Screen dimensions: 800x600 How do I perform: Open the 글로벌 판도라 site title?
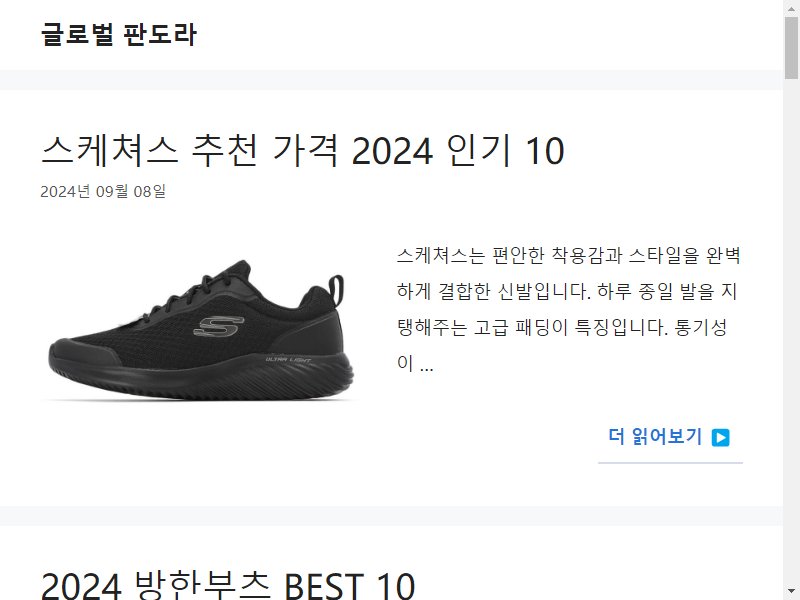118,34
